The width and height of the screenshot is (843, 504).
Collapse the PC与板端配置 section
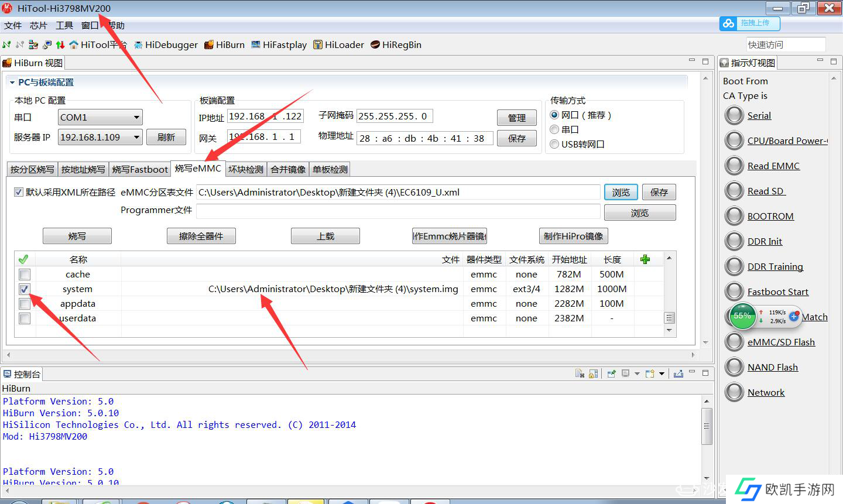[12, 83]
